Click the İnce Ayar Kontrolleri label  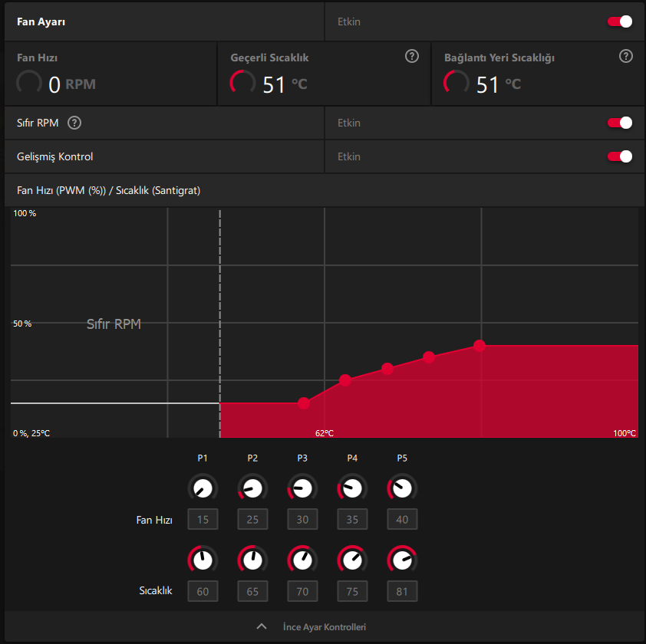pyautogui.click(x=325, y=626)
